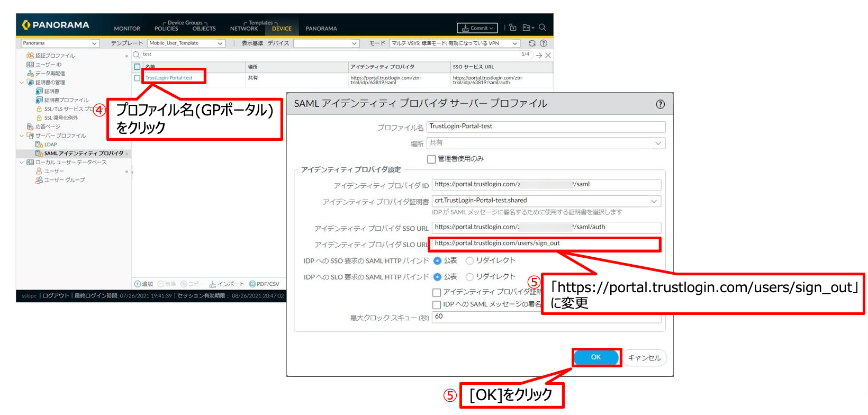
Task: Open ユーザー グループ in the sidebar
Action: click(64, 180)
